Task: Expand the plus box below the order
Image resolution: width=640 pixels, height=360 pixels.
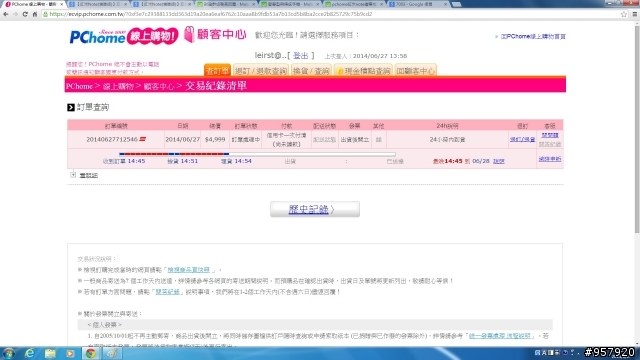Action: point(73,175)
